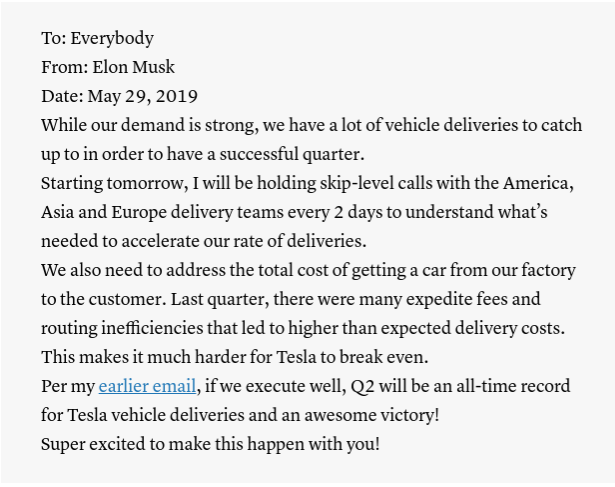Click the "To: Everybody" recipient line
Image resolution: width=615 pixels, height=487 pixels.
pos(97,39)
